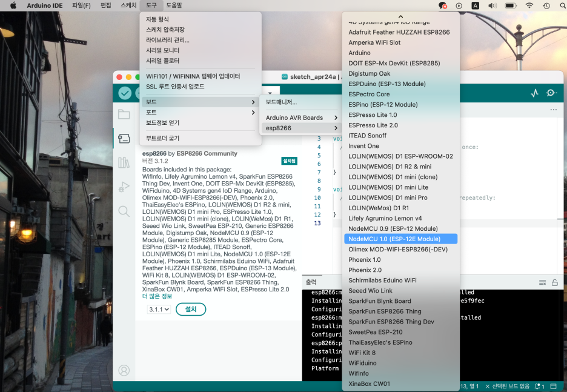Click the 설치 install button

click(191, 310)
